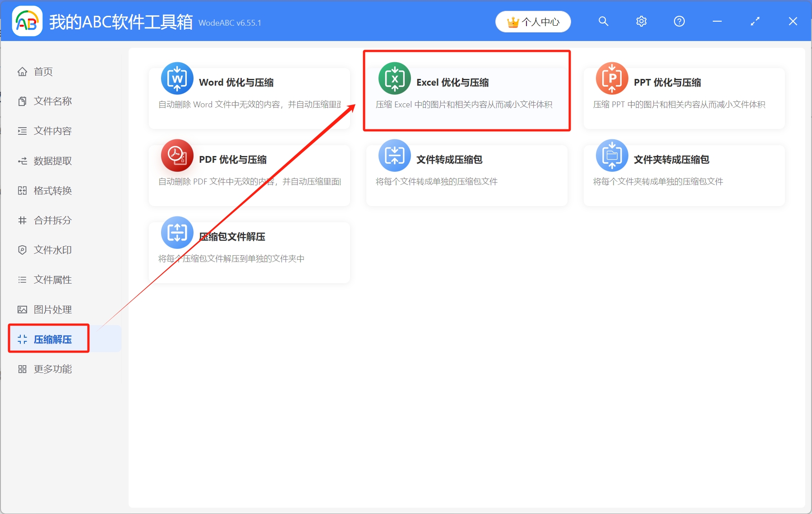The image size is (812, 514).
Task: Click the lines icon beside 文件内容
Action: click(22, 131)
